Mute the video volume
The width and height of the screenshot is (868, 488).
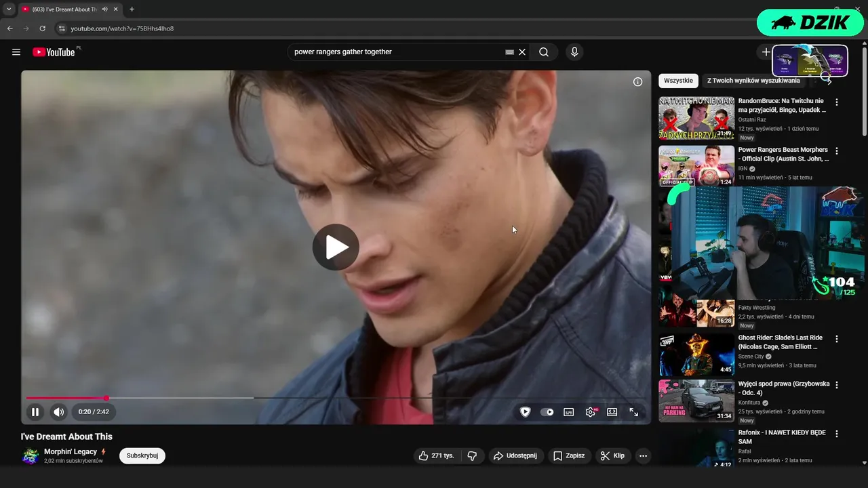coord(59,411)
